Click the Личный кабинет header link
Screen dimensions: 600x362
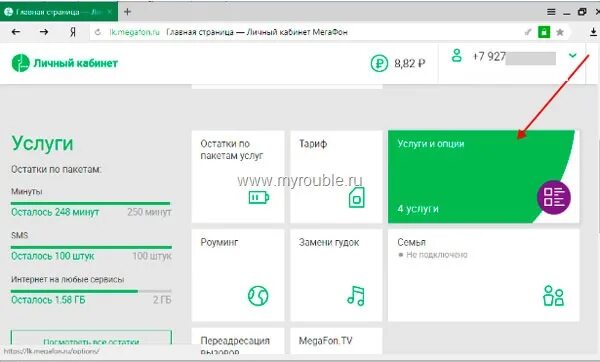point(75,63)
